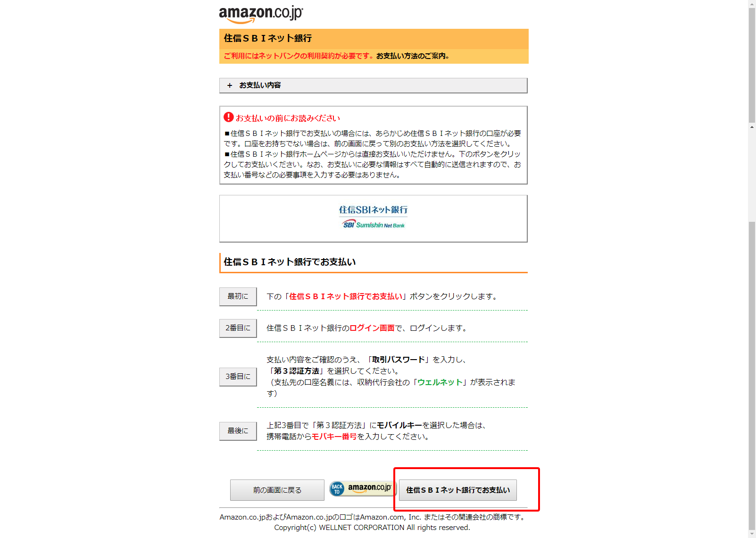Click the red ログイン画面 text

(x=372, y=328)
